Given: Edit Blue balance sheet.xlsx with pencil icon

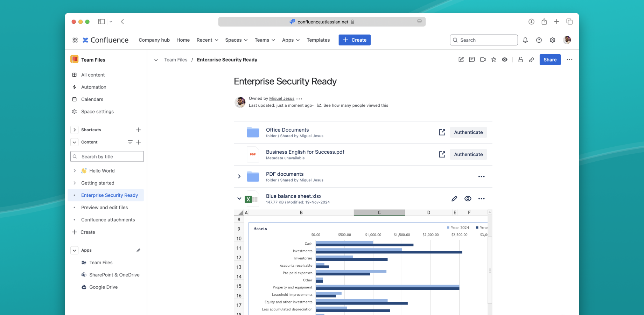Looking at the screenshot, I should coord(454,199).
